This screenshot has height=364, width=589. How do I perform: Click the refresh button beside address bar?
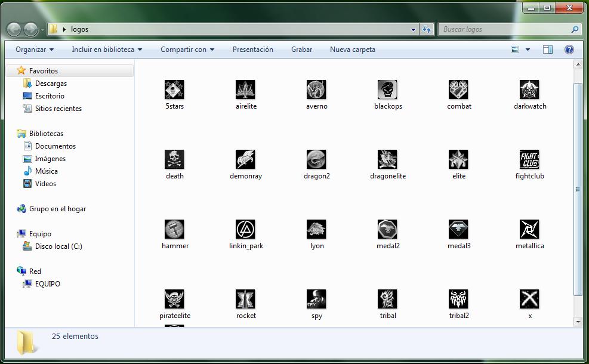pyautogui.click(x=427, y=29)
